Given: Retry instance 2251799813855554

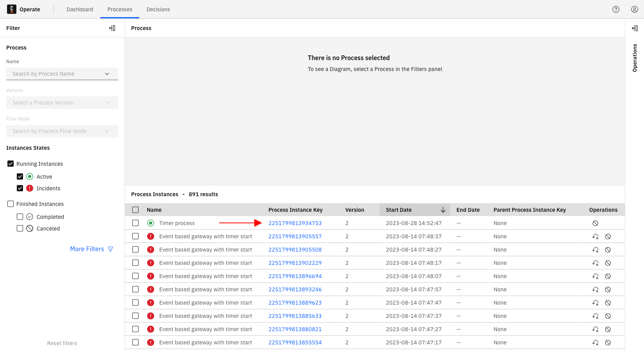Looking at the screenshot, I should (595, 342).
